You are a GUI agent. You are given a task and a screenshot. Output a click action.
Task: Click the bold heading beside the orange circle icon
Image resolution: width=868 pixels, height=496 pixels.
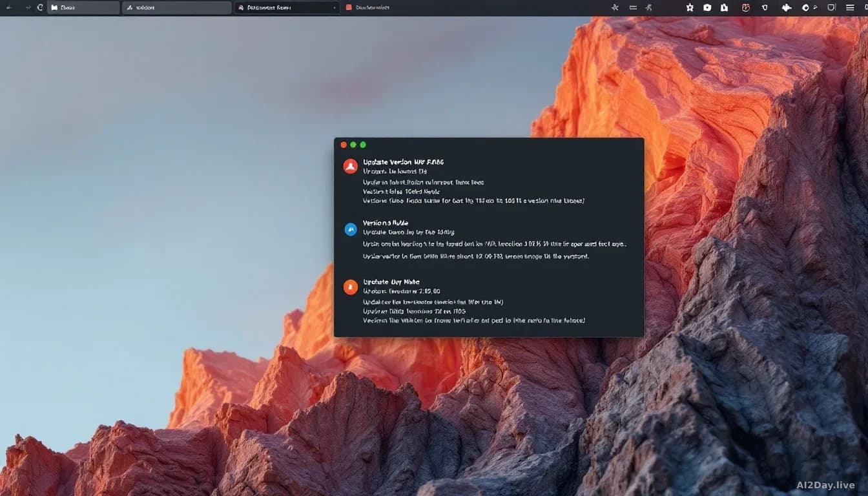pos(391,282)
